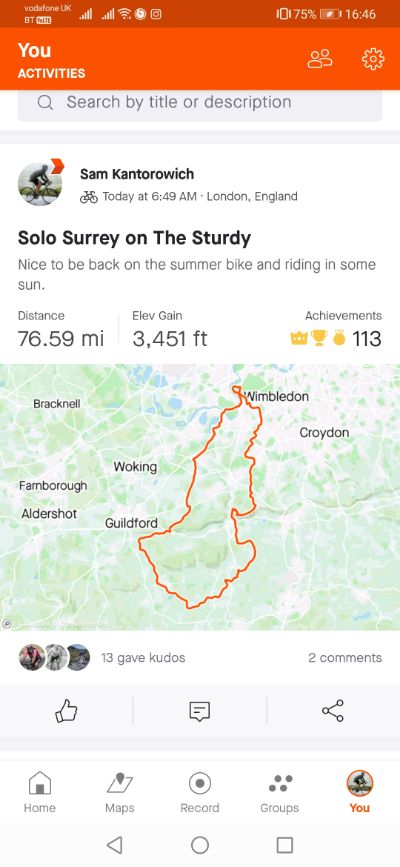Open the 13 gave kudos list
Image resolution: width=400 pixels, height=867 pixels.
click(143, 657)
